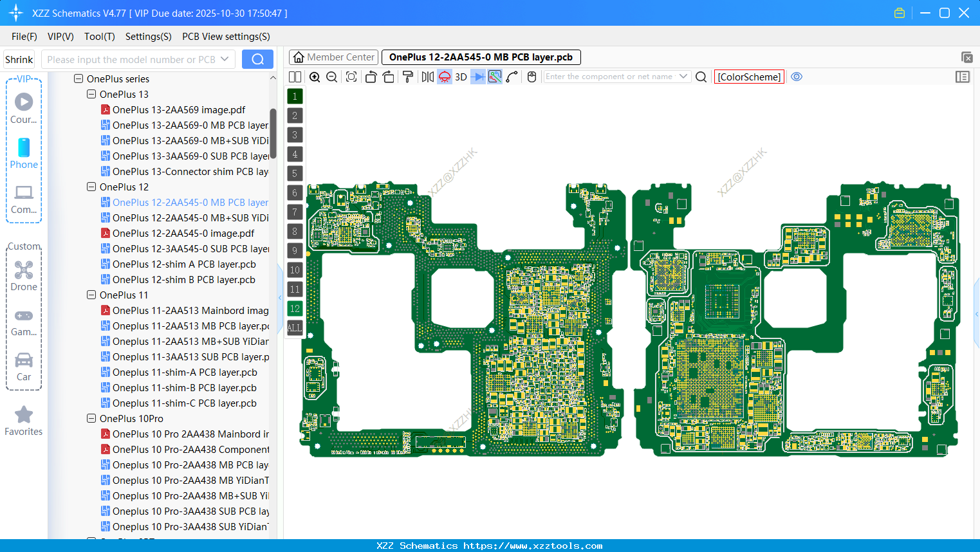Open the ColorScheme picker
The height and width of the screenshot is (552, 980).
(749, 77)
